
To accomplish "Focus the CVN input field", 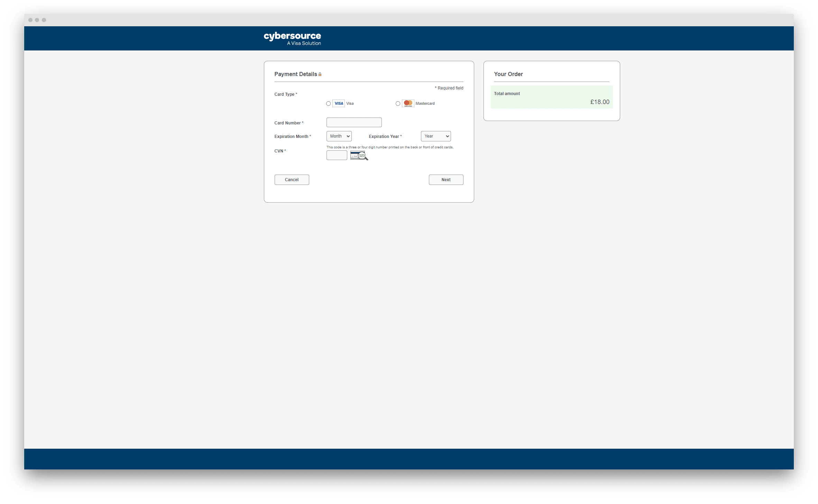I will 337,155.
